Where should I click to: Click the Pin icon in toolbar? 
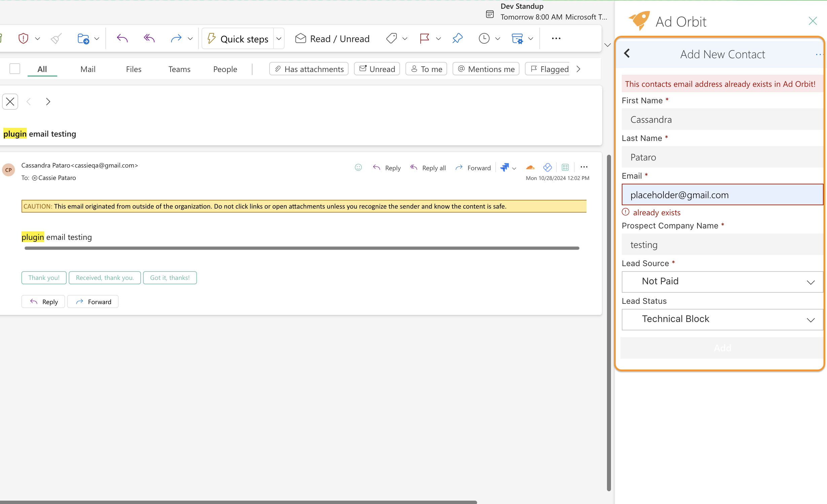coord(458,39)
